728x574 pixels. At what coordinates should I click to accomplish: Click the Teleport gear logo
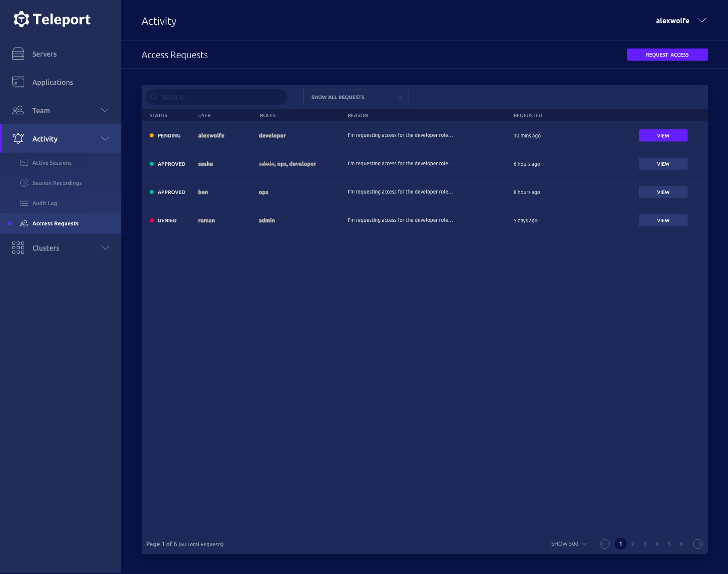(x=21, y=19)
